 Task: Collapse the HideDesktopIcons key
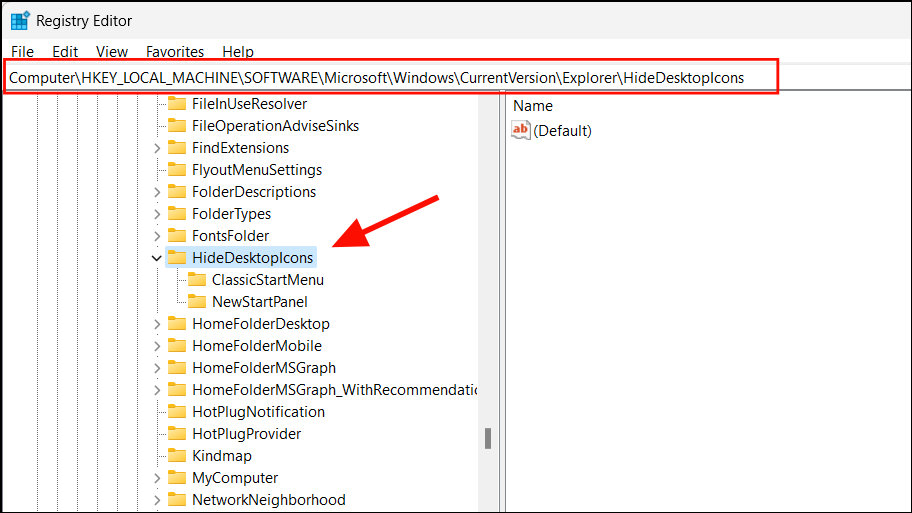[x=156, y=258]
